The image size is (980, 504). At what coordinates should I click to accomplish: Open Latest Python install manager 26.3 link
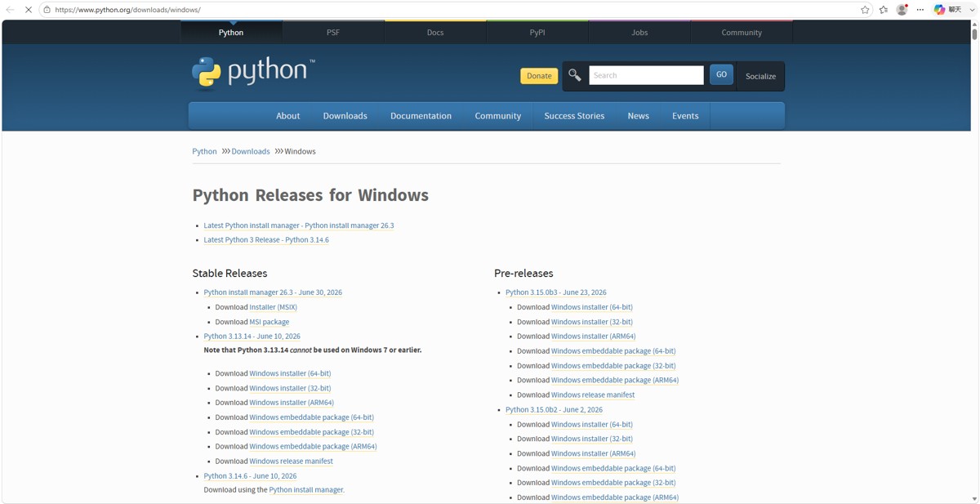[299, 225]
